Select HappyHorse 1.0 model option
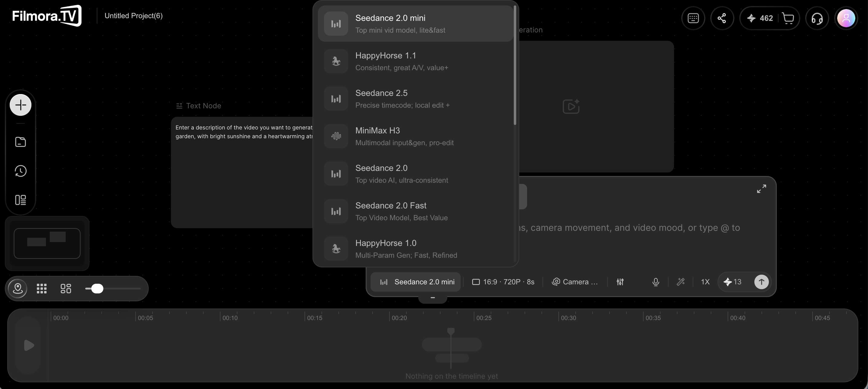868x389 pixels. (x=415, y=249)
